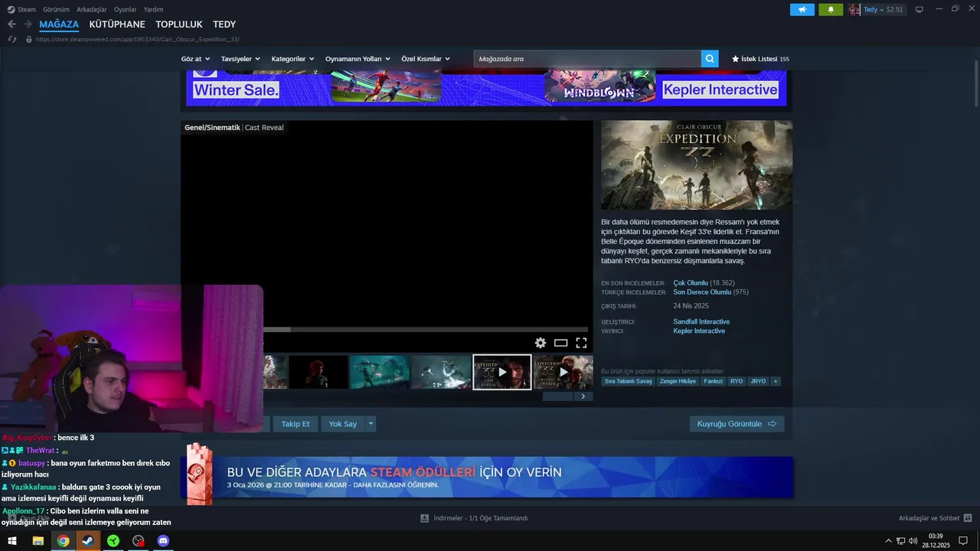
Task: Click Kuyruğu Görüntüle button
Action: (x=737, y=424)
